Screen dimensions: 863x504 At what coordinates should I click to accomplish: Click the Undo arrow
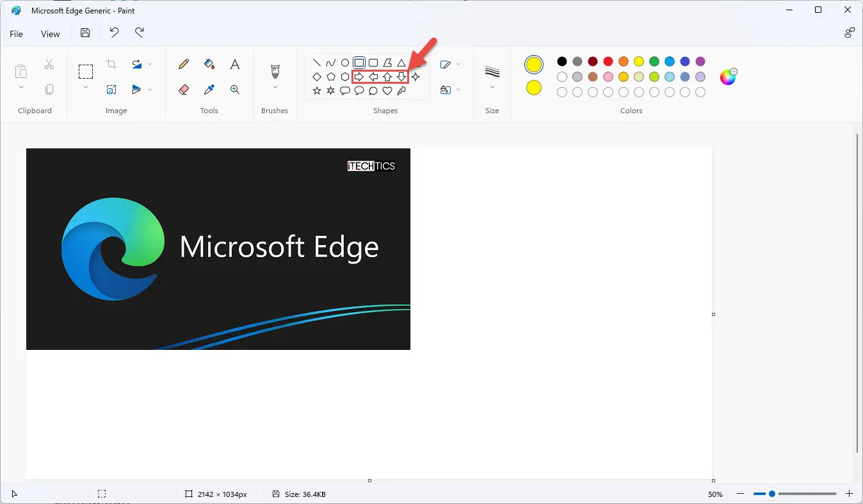coord(114,33)
